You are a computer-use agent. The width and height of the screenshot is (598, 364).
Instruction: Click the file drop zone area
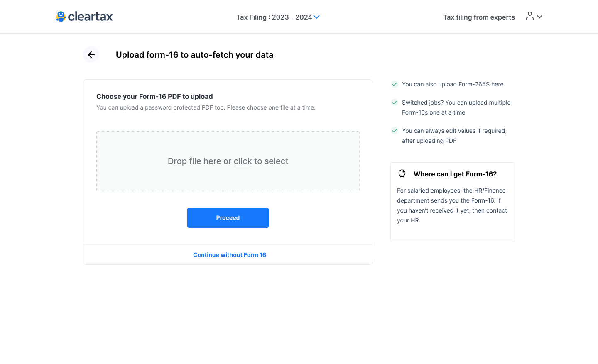click(228, 161)
